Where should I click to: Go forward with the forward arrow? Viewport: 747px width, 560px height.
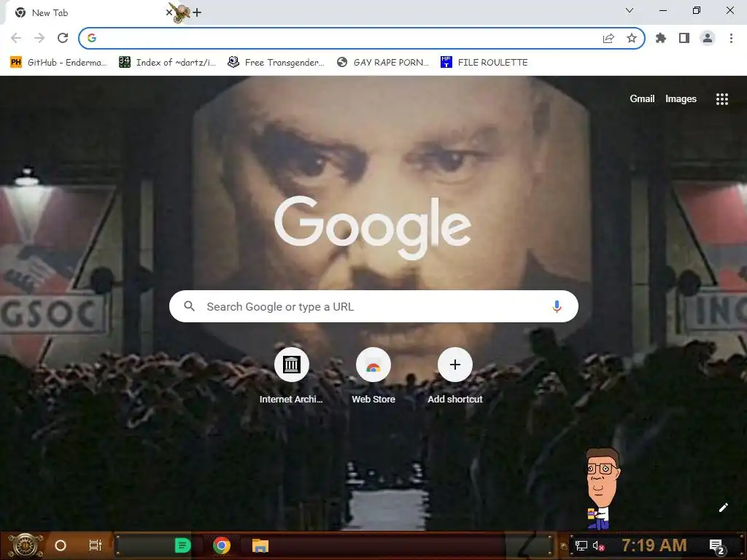(39, 38)
